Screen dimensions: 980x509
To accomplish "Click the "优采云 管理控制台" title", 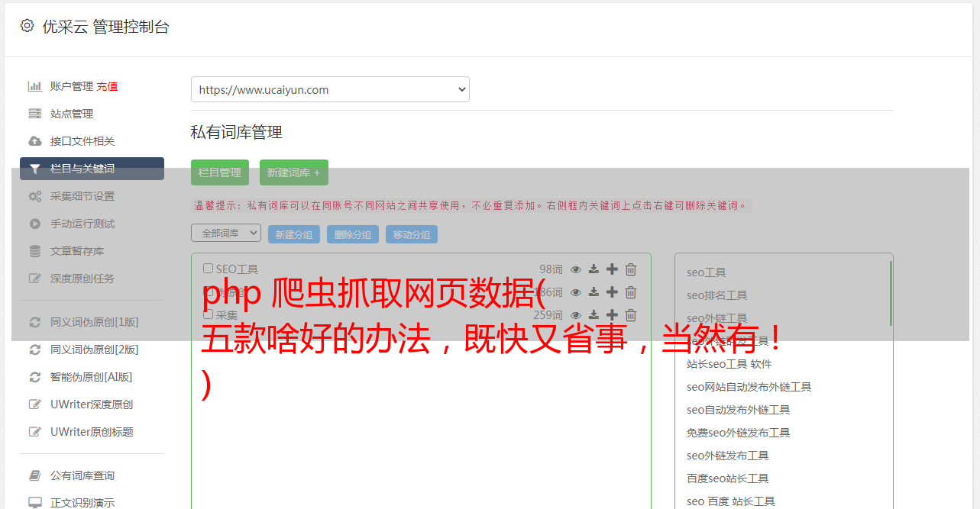I will click(x=106, y=27).
